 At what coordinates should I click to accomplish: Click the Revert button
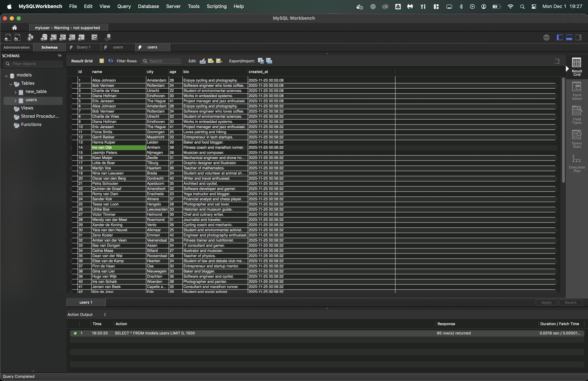tap(570, 303)
